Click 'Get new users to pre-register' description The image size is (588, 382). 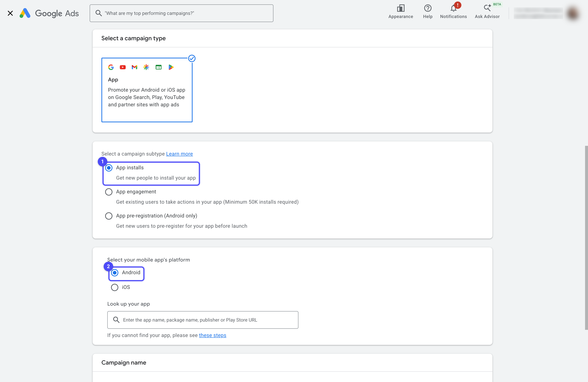tap(182, 226)
